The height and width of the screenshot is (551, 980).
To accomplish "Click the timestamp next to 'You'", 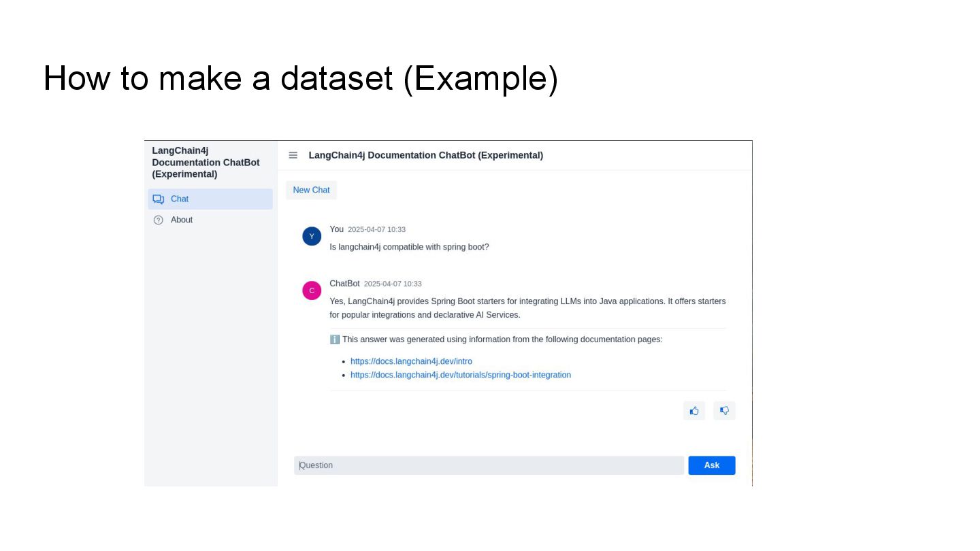I will click(x=376, y=230).
